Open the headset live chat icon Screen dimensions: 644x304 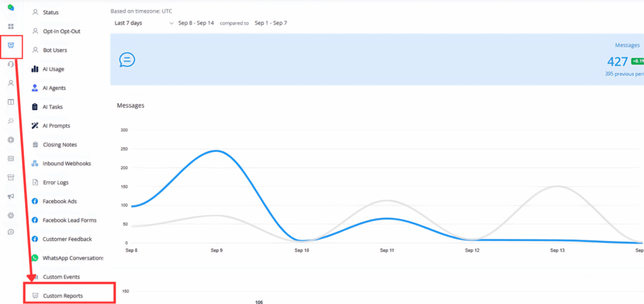click(11, 64)
